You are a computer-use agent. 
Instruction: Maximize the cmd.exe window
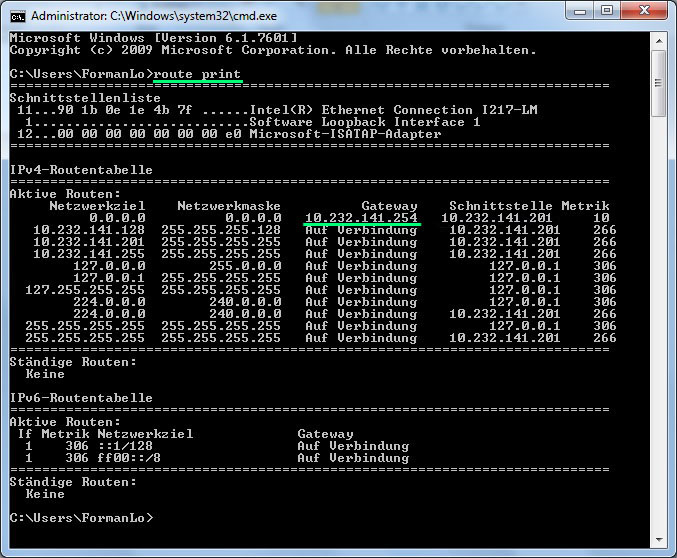(608, 12)
